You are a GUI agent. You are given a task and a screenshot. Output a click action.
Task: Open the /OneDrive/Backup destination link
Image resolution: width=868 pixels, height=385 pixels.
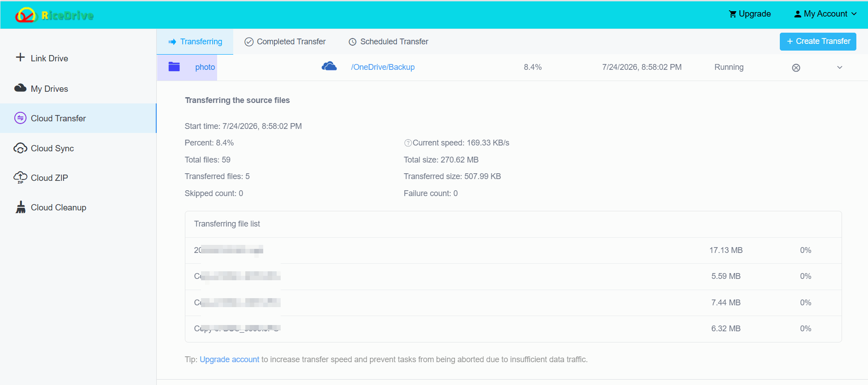coord(383,67)
